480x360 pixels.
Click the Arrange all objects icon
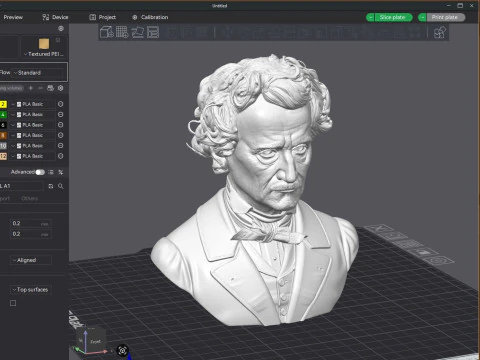click(153, 32)
